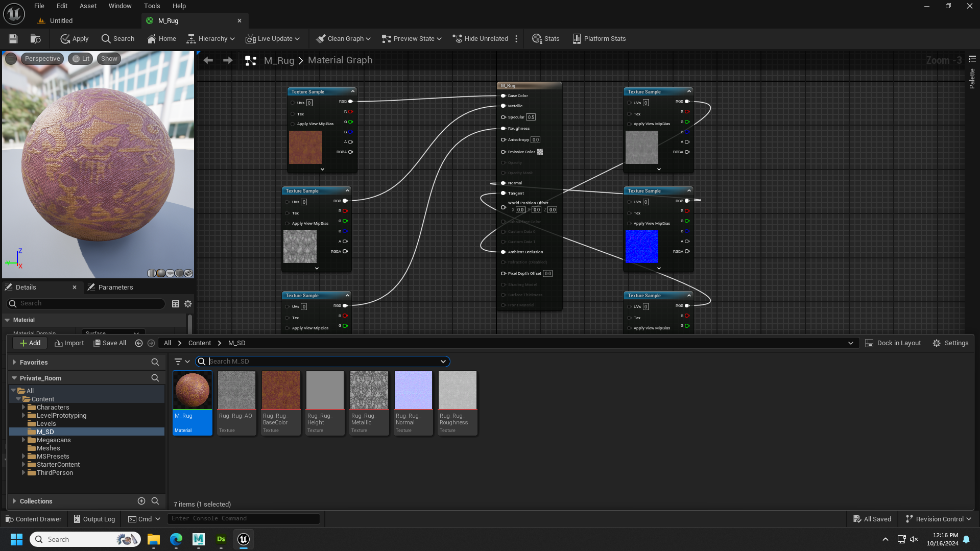Open the Preview State dropdown
980x551 pixels.
click(412, 39)
